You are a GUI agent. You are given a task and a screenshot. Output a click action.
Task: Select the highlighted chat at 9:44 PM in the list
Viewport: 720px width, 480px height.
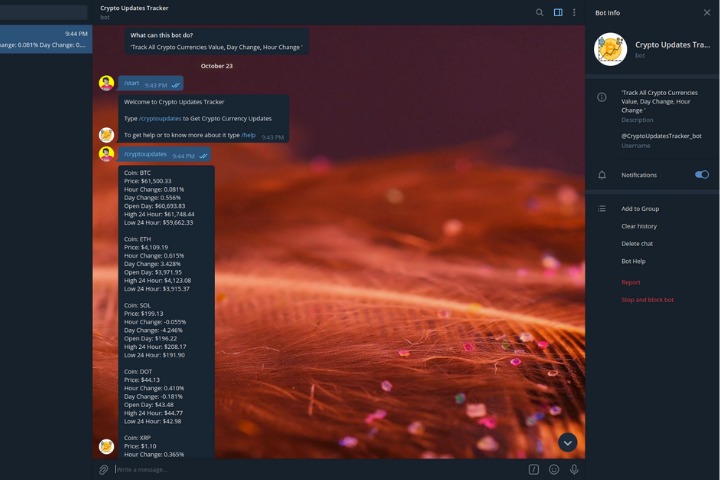click(46, 39)
